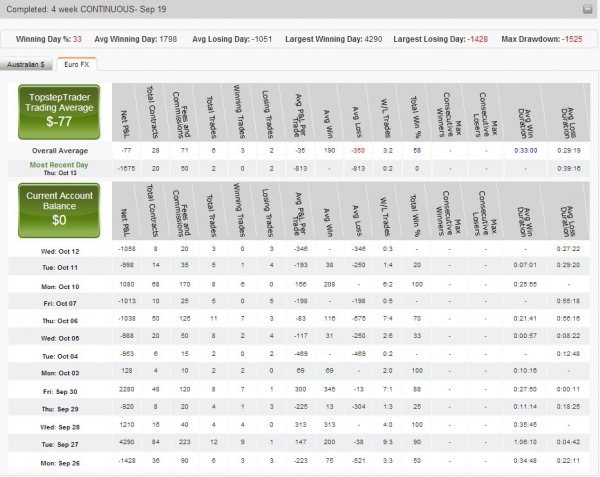Click the Current Account Balance box
This screenshot has height=477, width=600.
pyautogui.click(x=59, y=210)
